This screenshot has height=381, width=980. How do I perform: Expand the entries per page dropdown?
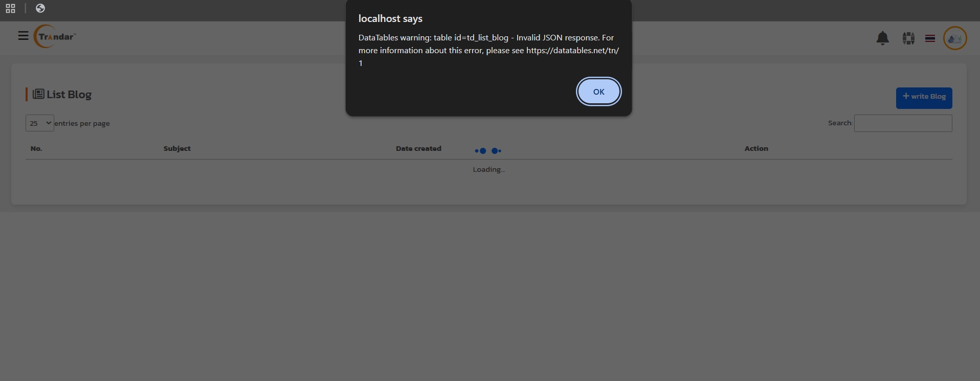pyautogui.click(x=39, y=123)
